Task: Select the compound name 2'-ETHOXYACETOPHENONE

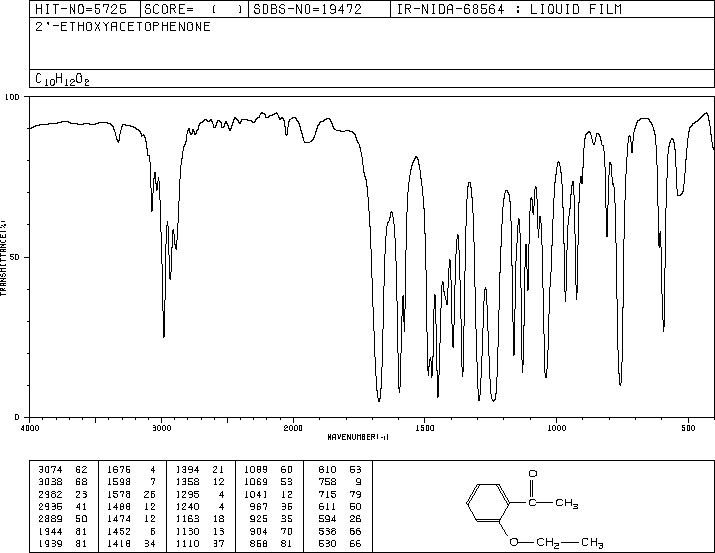Action: pos(123,26)
